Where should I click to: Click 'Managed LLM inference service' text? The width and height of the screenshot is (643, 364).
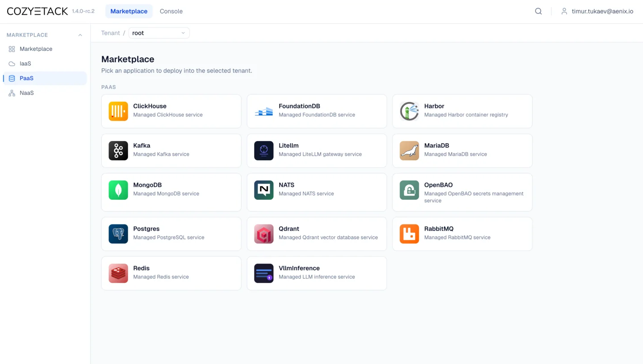[317, 277]
